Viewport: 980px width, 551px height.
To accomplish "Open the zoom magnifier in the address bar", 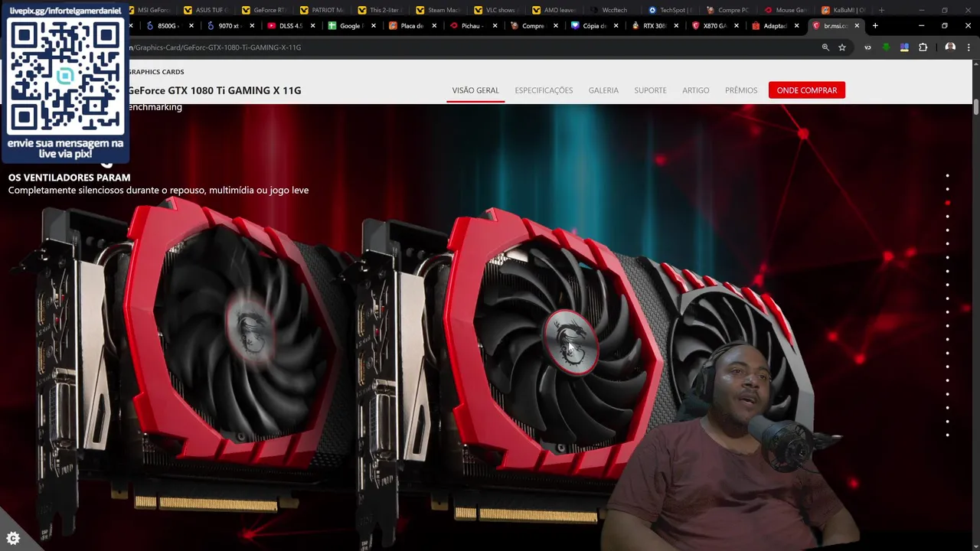I will pyautogui.click(x=825, y=47).
